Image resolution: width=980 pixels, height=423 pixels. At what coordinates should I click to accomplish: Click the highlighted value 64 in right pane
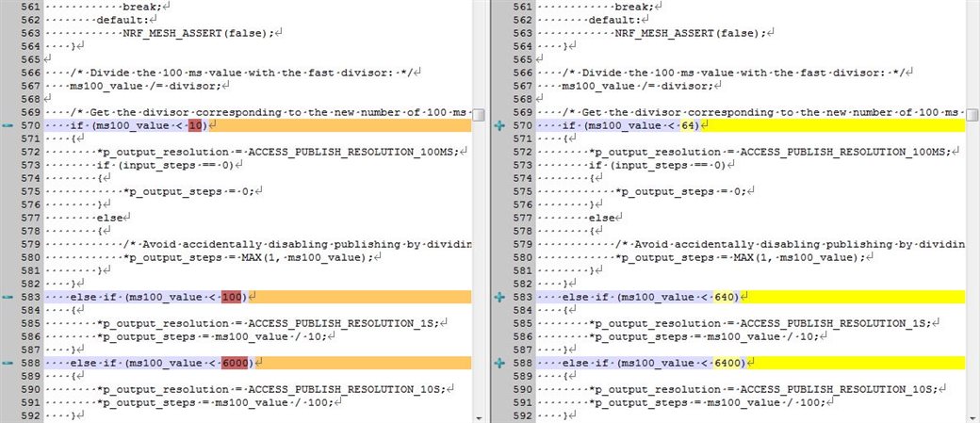coord(688,125)
